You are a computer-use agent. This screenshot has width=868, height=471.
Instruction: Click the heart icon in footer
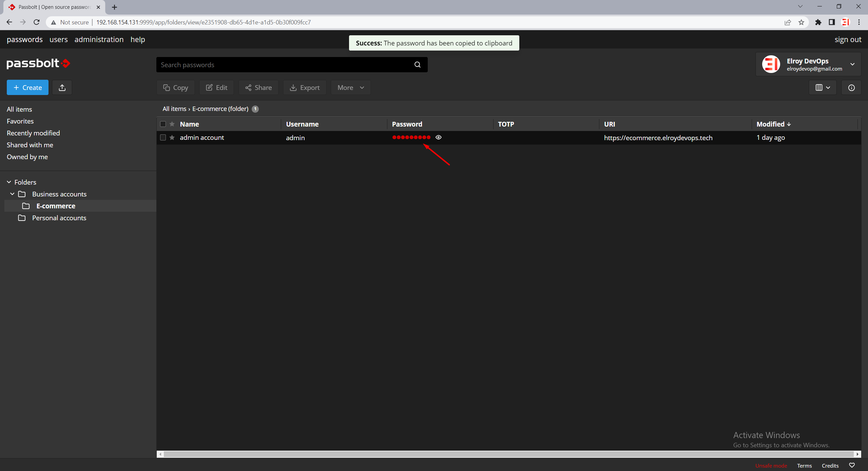coord(852,465)
